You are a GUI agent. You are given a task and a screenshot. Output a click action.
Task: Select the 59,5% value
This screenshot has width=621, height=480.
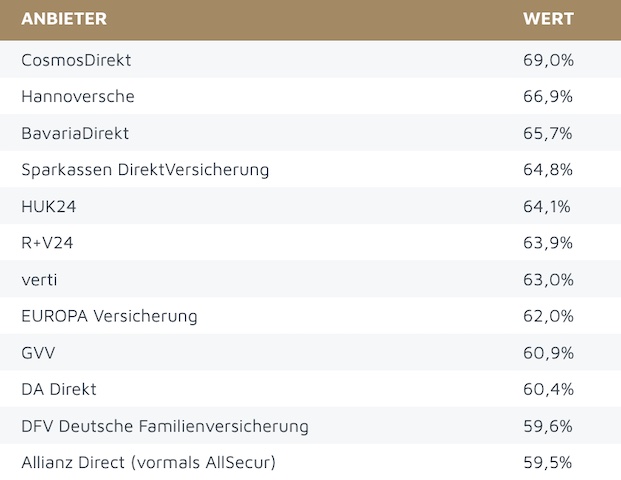point(548,463)
